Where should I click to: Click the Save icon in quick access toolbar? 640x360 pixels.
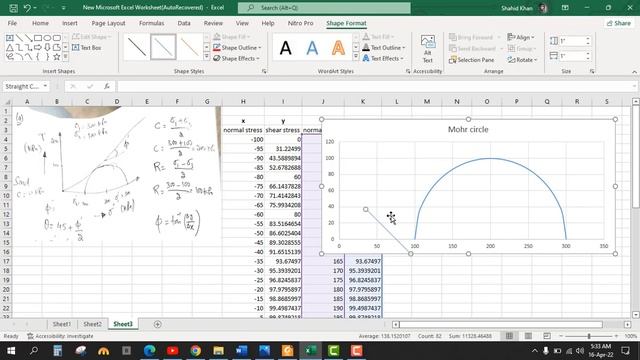tap(13, 8)
